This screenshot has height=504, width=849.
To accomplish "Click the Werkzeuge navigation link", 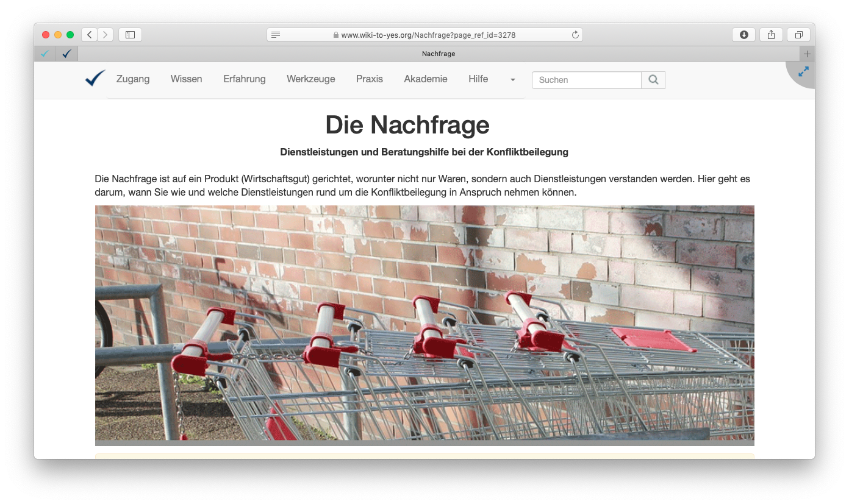I will [310, 79].
